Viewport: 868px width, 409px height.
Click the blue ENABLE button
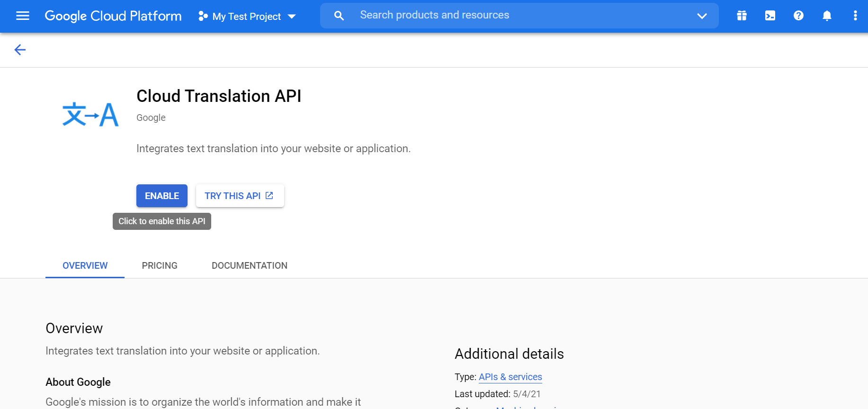point(162,196)
